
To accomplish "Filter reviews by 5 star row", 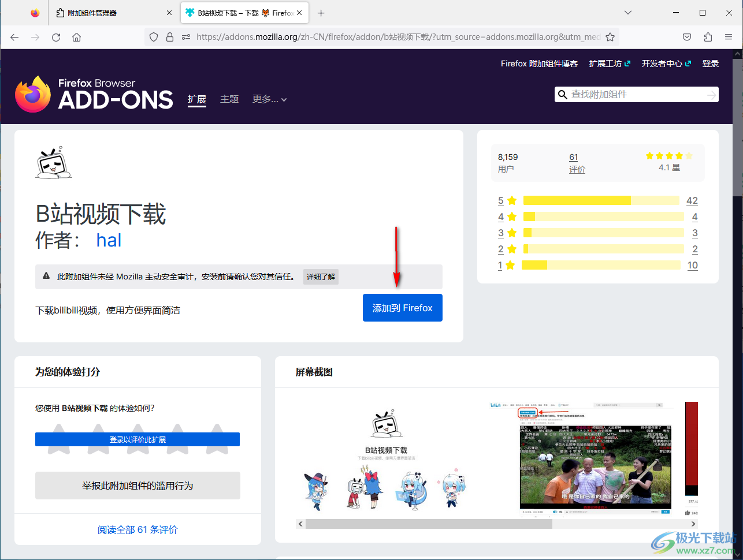I will coord(598,200).
